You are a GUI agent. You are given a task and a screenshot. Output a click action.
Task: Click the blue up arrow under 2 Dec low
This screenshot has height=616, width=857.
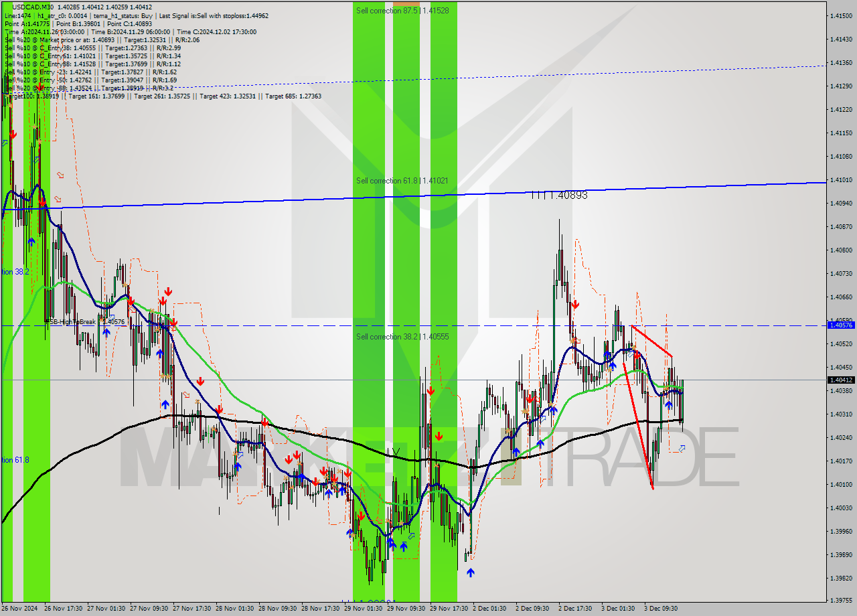[471, 572]
